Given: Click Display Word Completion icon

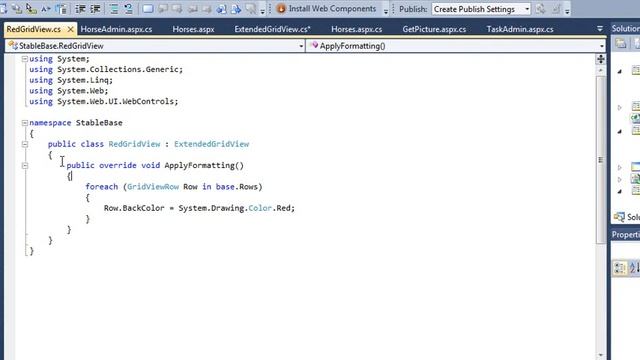Looking at the screenshot, I should (x=46, y=9).
